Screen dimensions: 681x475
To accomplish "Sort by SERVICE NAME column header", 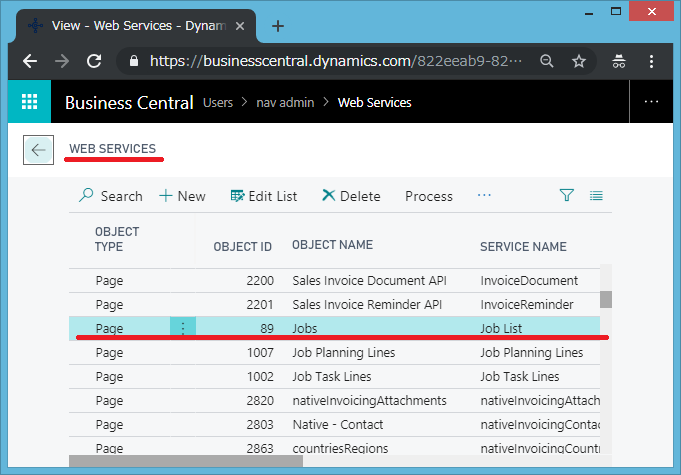I will point(523,247).
